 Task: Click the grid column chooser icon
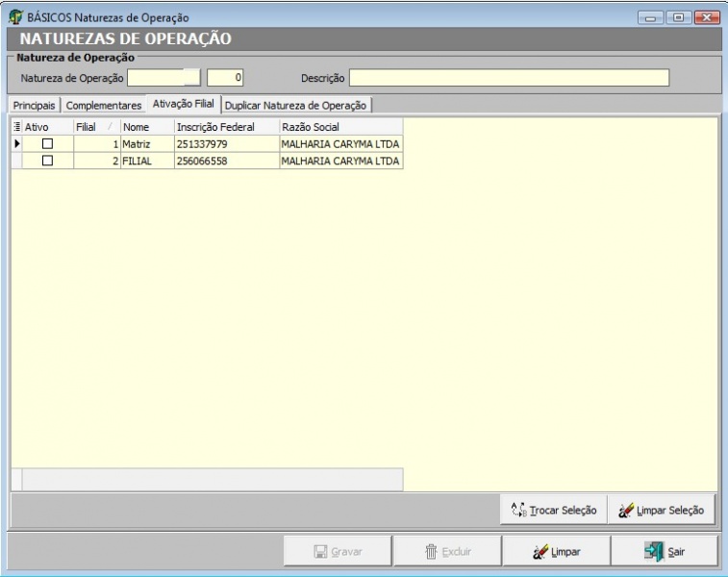click(x=16, y=127)
